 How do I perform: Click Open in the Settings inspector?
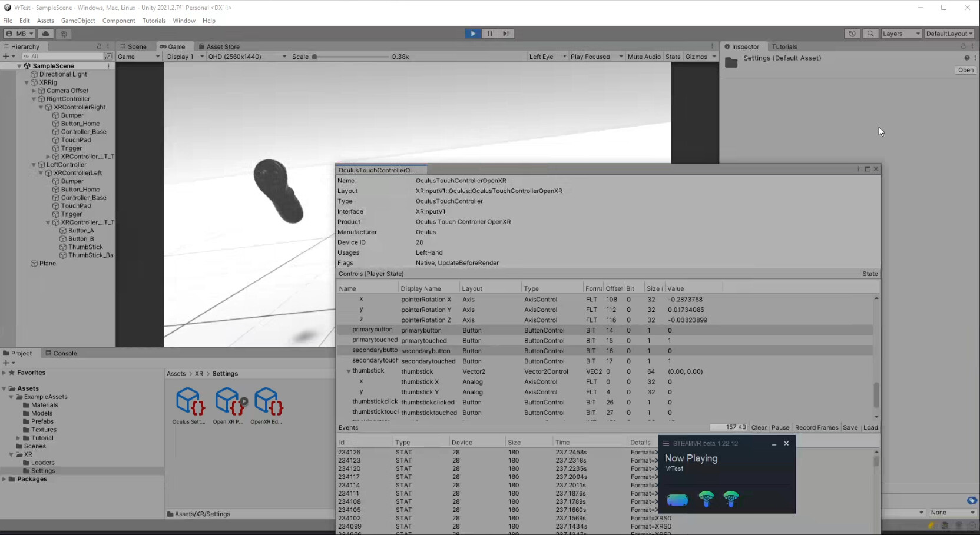coord(965,69)
